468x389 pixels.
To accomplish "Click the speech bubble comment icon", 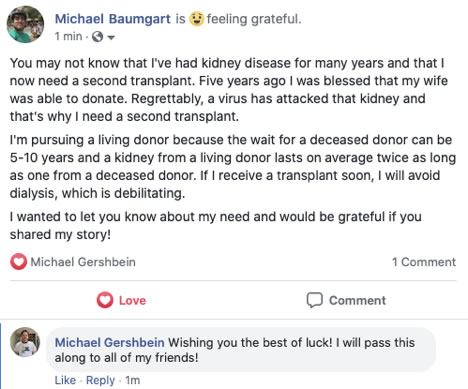I will coord(314,300).
